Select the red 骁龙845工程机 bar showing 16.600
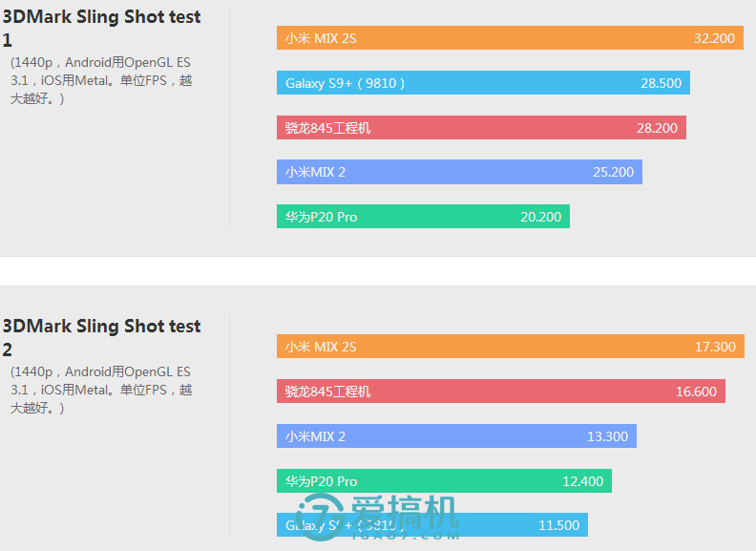The width and height of the screenshot is (756, 551). (x=501, y=391)
